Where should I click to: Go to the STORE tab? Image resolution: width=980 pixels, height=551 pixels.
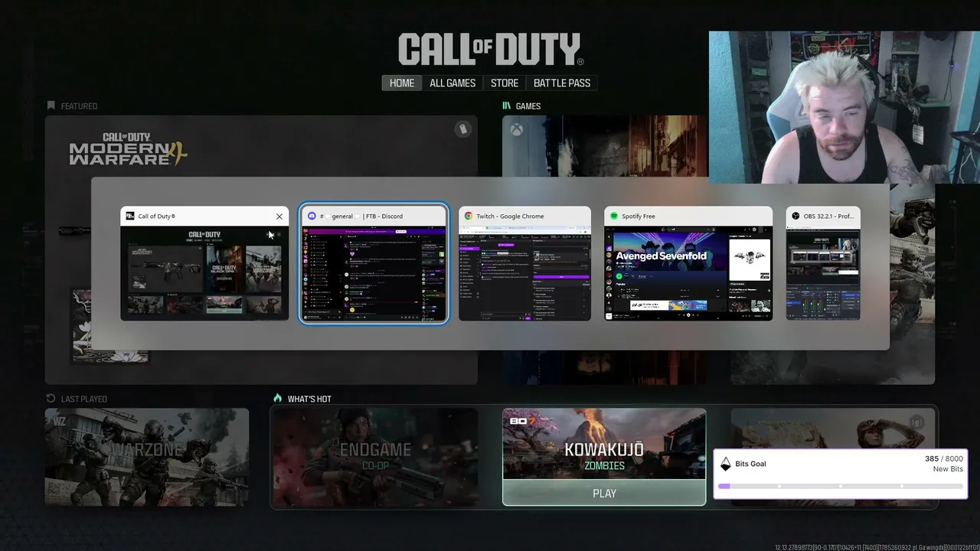tap(505, 83)
